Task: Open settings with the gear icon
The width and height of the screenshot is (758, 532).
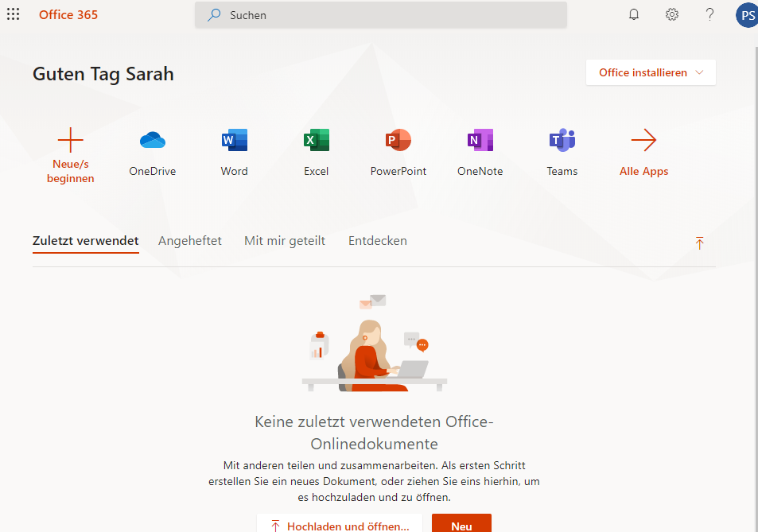Action: [672, 14]
